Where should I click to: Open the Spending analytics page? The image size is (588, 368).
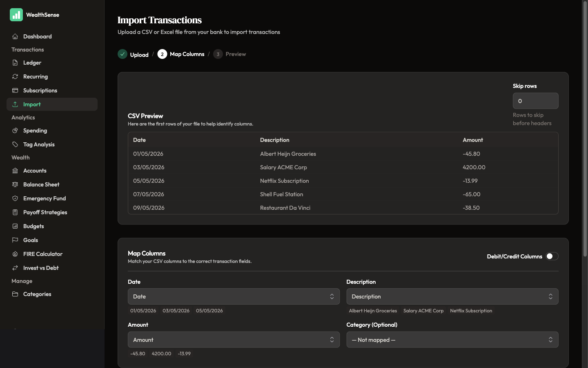click(x=52, y=130)
